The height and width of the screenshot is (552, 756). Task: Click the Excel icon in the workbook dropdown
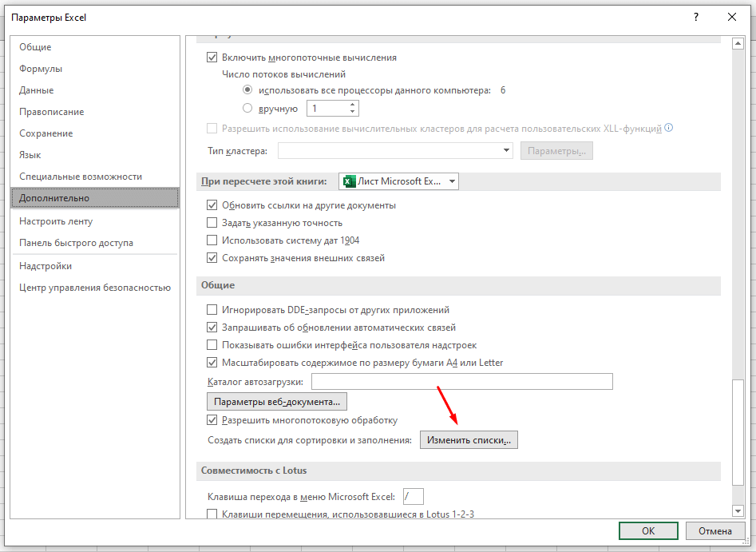[x=349, y=181]
